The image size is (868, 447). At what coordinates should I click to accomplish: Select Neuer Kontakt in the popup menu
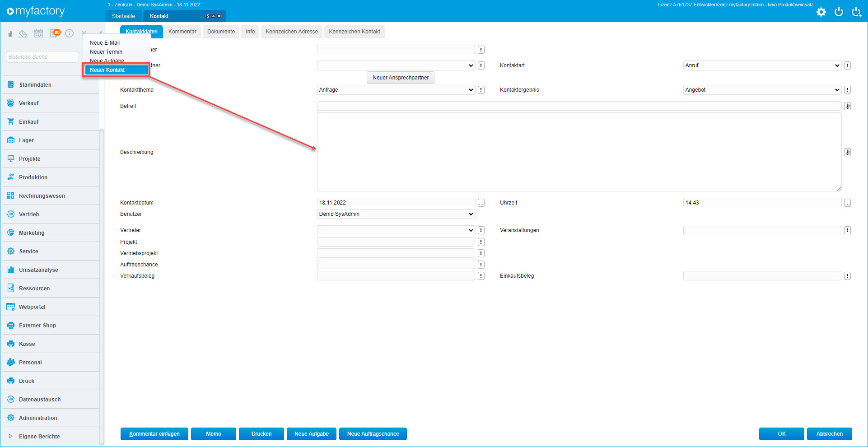117,70
